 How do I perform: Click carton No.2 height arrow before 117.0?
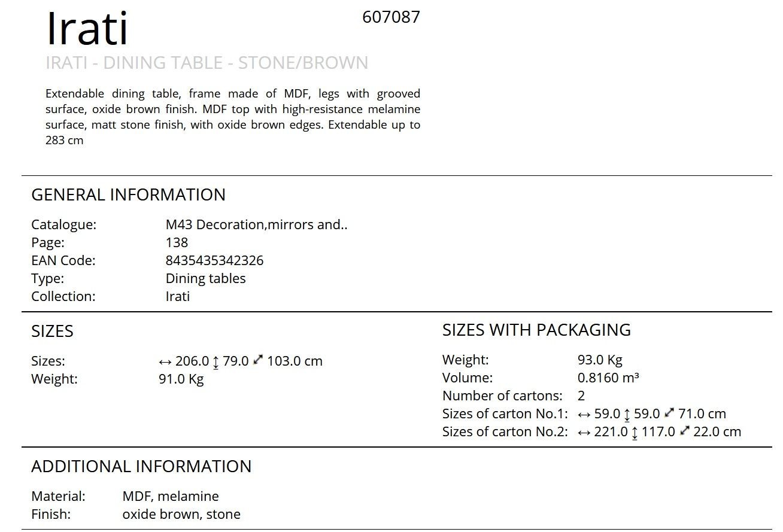[635, 433]
